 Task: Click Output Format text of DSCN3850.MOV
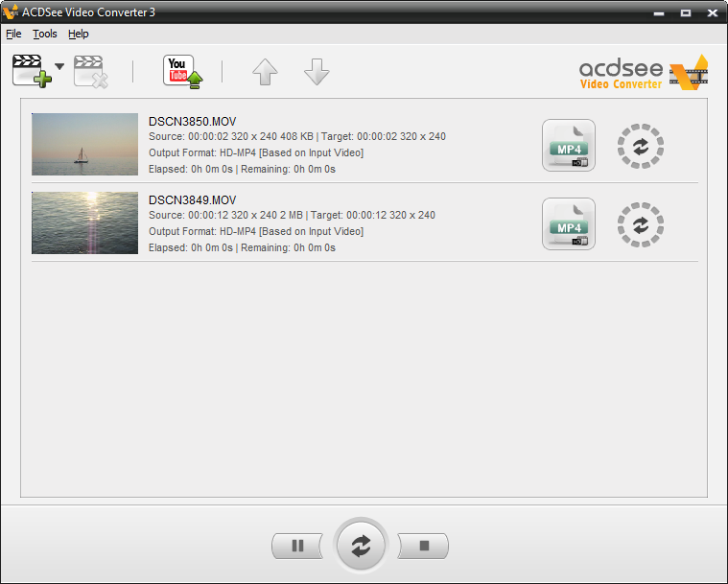click(256, 152)
